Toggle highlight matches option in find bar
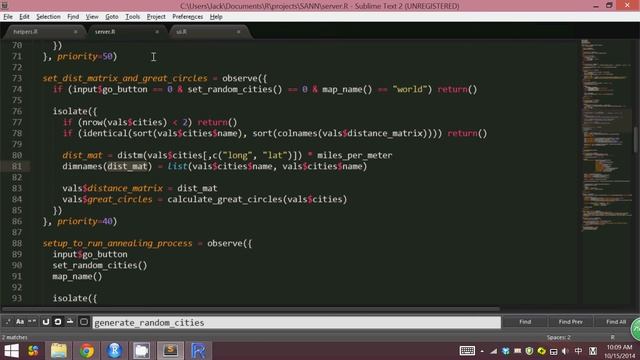The width and height of the screenshot is (640, 360). [84, 322]
